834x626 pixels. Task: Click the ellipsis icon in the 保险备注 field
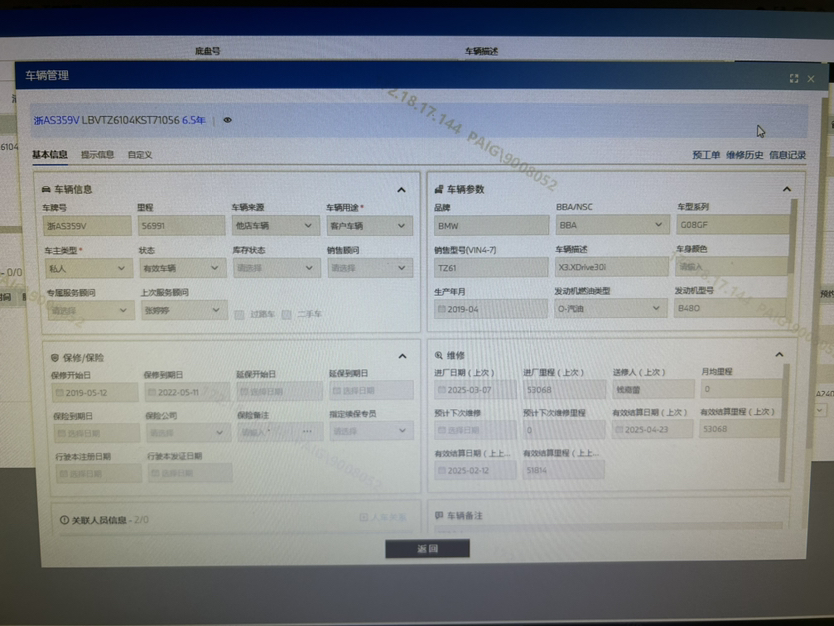[x=307, y=432]
